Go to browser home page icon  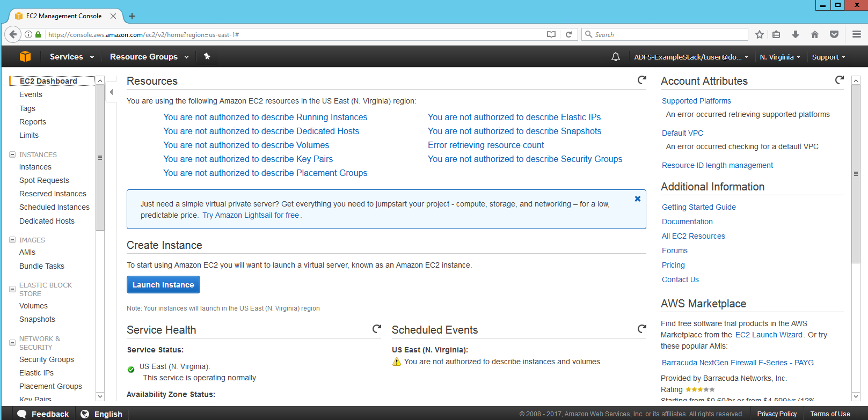pos(815,34)
